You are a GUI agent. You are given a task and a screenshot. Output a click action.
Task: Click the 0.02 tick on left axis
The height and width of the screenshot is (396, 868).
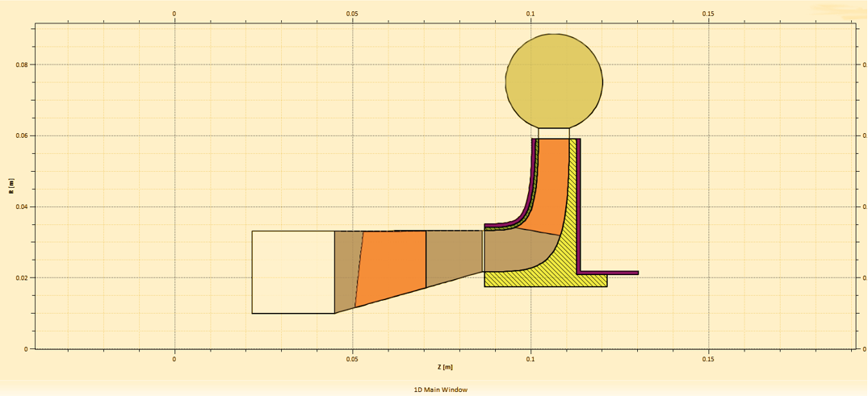coord(21,277)
